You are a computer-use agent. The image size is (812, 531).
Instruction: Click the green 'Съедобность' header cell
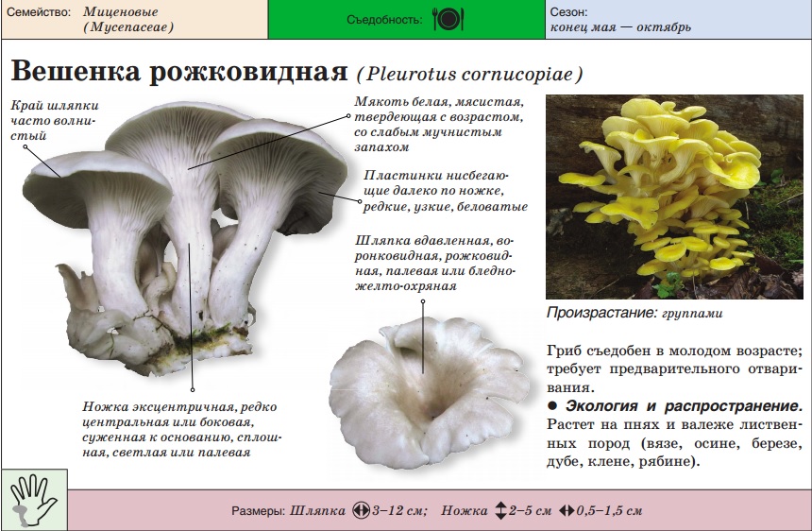pos(406,20)
